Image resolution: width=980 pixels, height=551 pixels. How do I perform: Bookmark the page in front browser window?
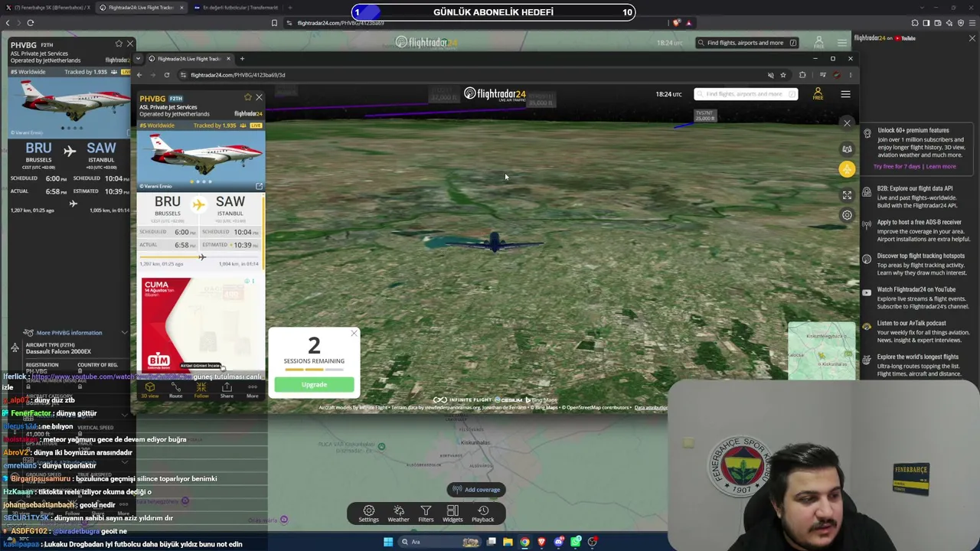point(783,75)
